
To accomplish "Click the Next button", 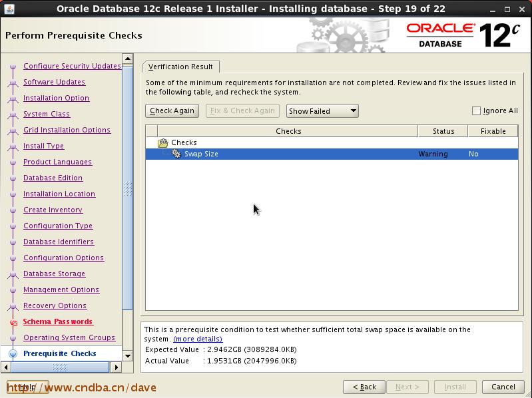I will [407, 387].
